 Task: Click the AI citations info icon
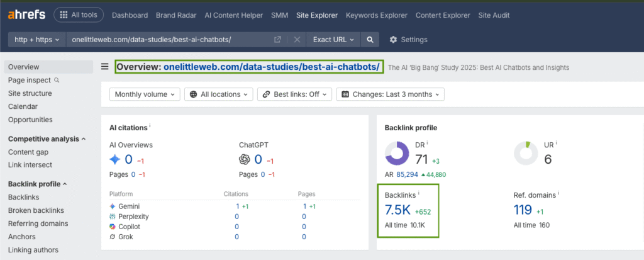[x=150, y=125]
